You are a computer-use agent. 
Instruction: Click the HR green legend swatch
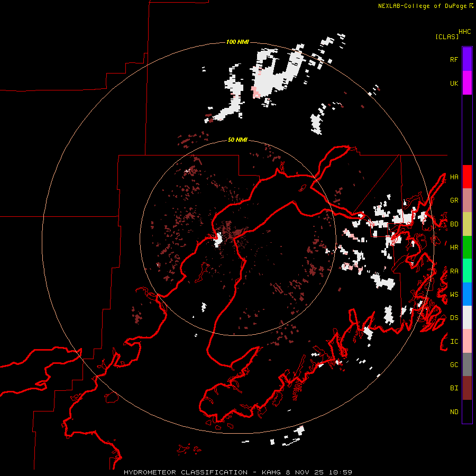pos(467,247)
